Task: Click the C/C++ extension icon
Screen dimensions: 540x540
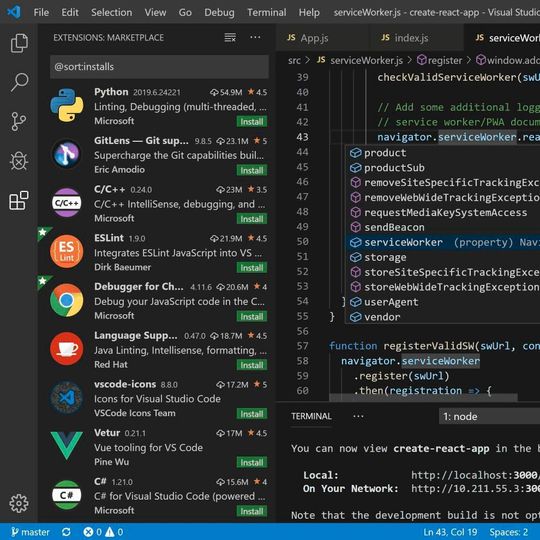Action: (66, 202)
